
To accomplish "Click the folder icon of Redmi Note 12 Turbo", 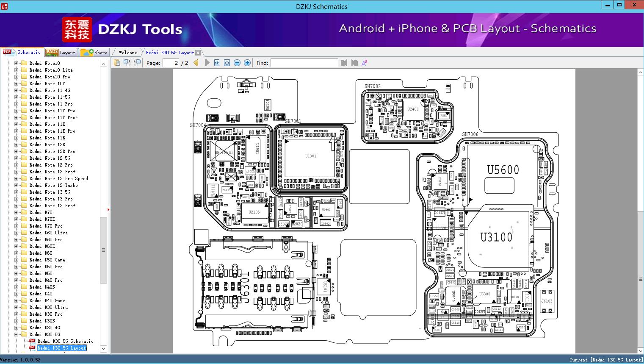I will click(24, 185).
